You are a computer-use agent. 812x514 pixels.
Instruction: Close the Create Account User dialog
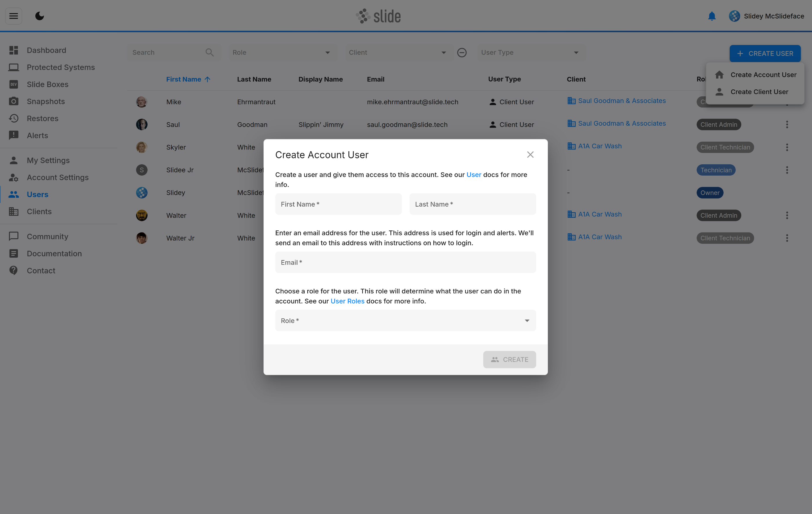(530, 155)
